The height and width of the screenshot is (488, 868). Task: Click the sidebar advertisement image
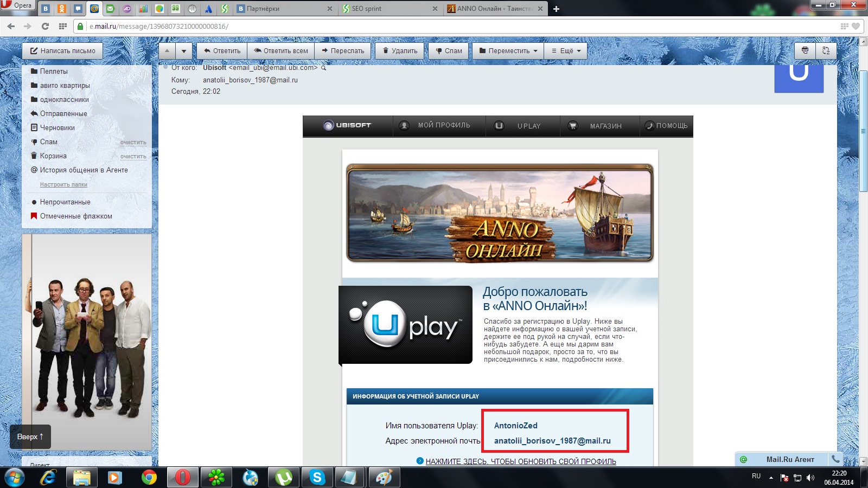point(87,342)
